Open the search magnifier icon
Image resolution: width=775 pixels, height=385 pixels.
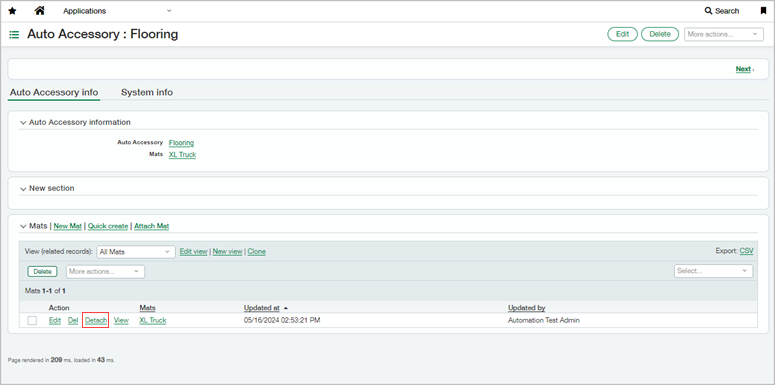click(708, 11)
